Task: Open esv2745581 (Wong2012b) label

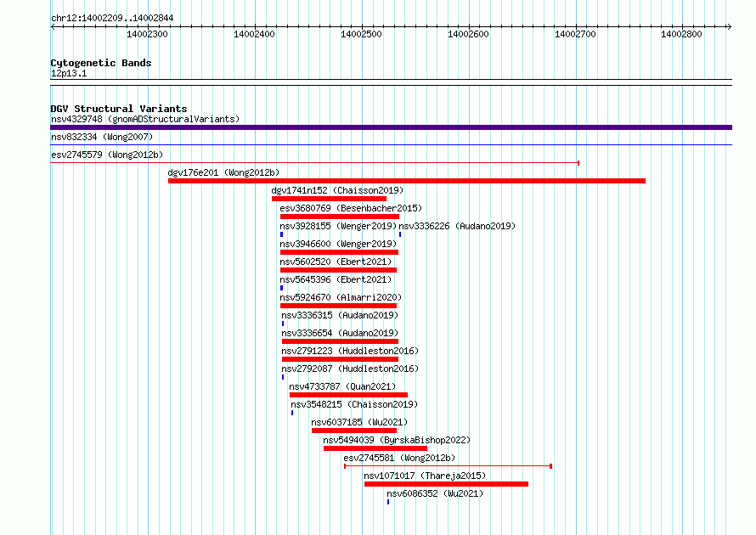Action: (399, 458)
